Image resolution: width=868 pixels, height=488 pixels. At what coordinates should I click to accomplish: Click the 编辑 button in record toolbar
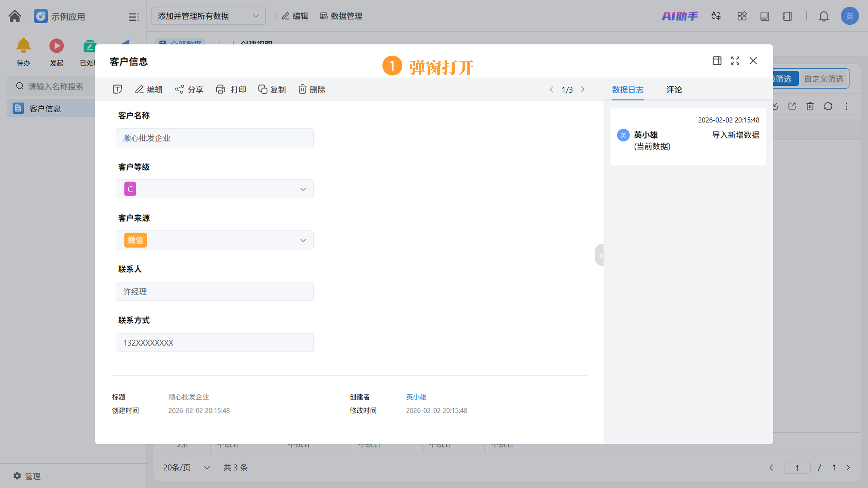(x=149, y=90)
